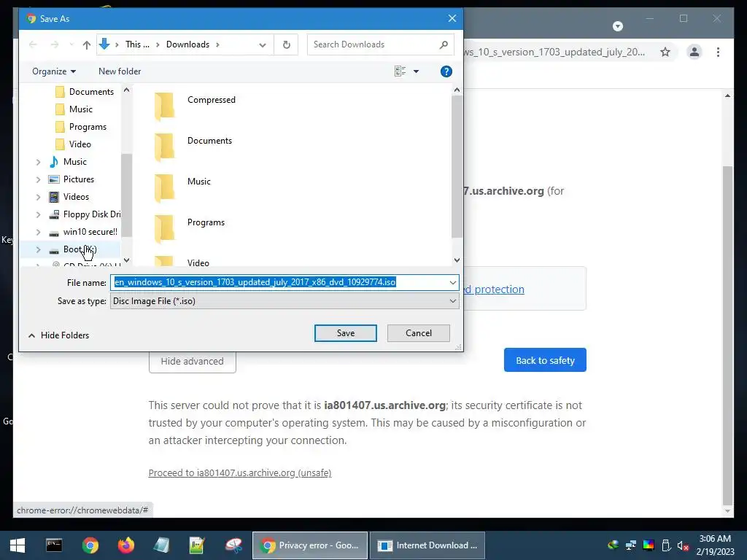Image resolution: width=747 pixels, height=560 pixels.
Task: Cancel the Save As dialog
Action: tap(418, 333)
